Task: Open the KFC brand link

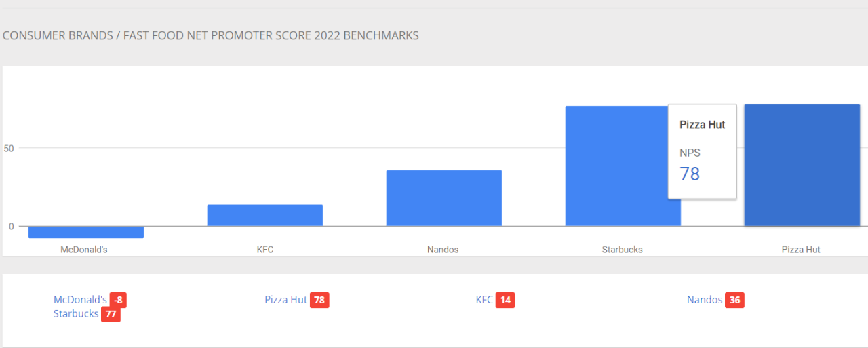Action: coord(484,300)
